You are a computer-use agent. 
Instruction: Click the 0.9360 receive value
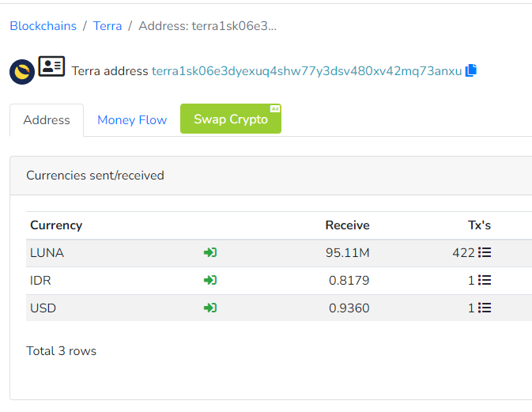click(x=349, y=308)
